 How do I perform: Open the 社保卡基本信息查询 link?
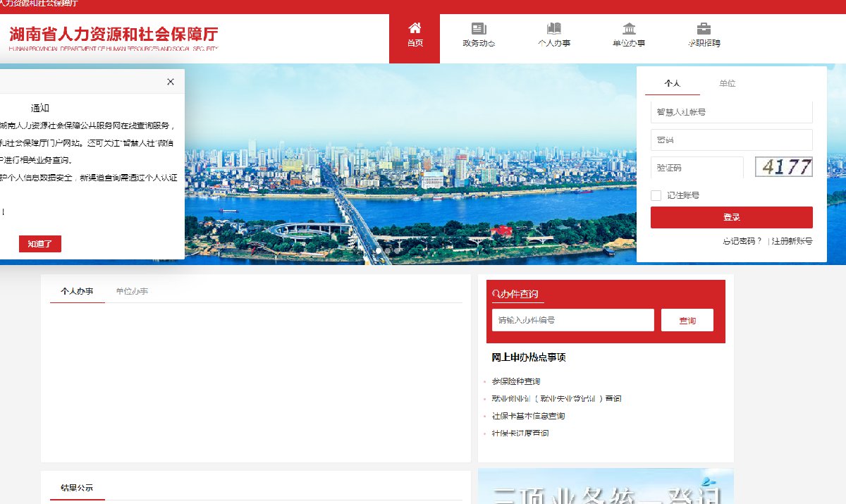pyautogui.click(x=528, y=416)
